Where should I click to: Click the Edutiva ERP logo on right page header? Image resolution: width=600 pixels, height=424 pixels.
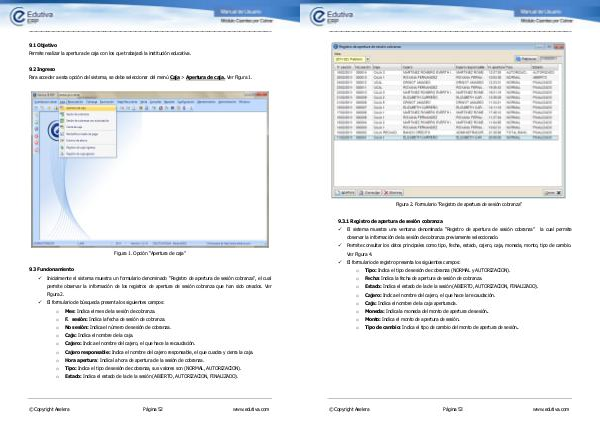pos(331,16)
